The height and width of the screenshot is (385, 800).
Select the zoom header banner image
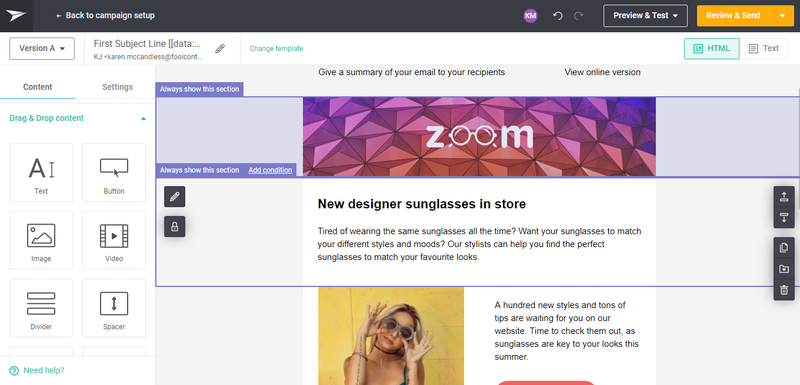coord(479,137)
